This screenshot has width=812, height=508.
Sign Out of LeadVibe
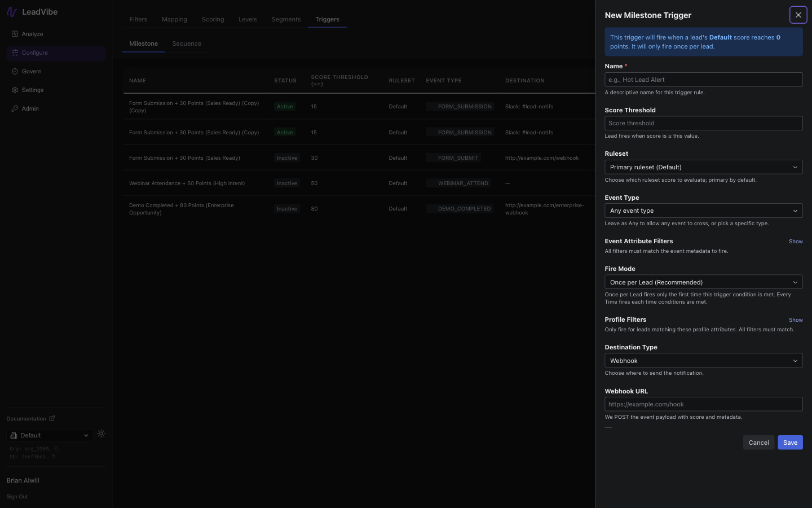pyautogui.click(x=17, y=497)
